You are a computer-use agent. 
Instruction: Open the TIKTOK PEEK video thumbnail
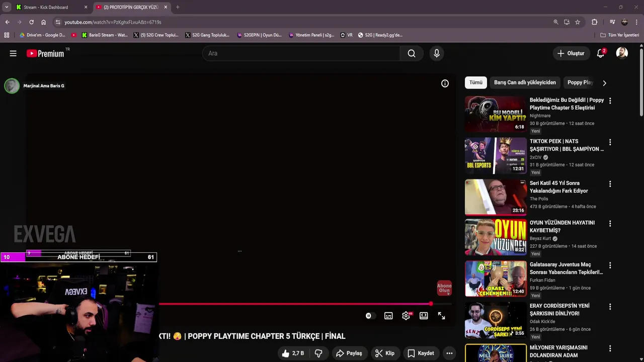coord(496,156)
